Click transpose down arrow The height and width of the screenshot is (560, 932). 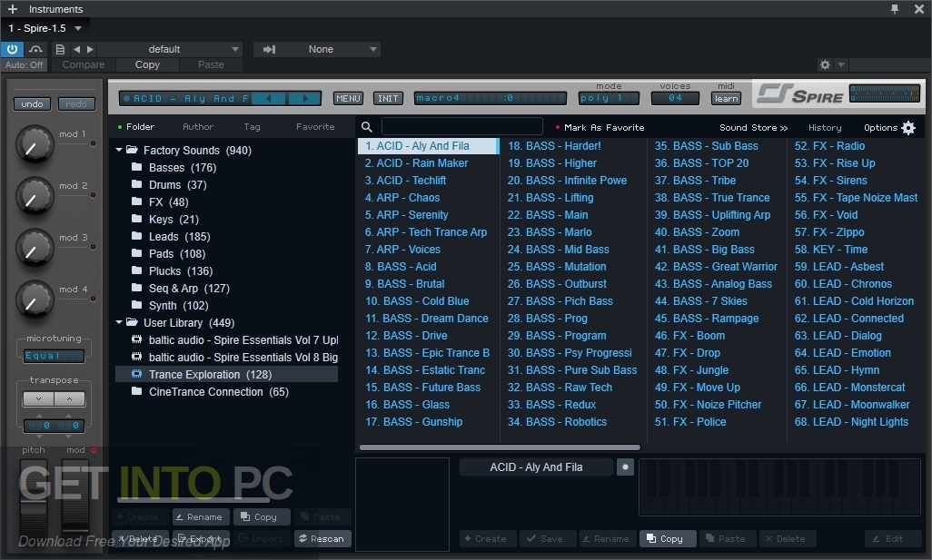(39, 399)
